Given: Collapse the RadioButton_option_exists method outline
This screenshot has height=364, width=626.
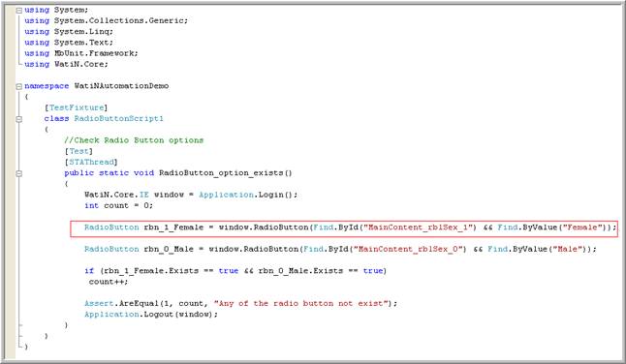Looking at the screenshot, I should point(18,173).
